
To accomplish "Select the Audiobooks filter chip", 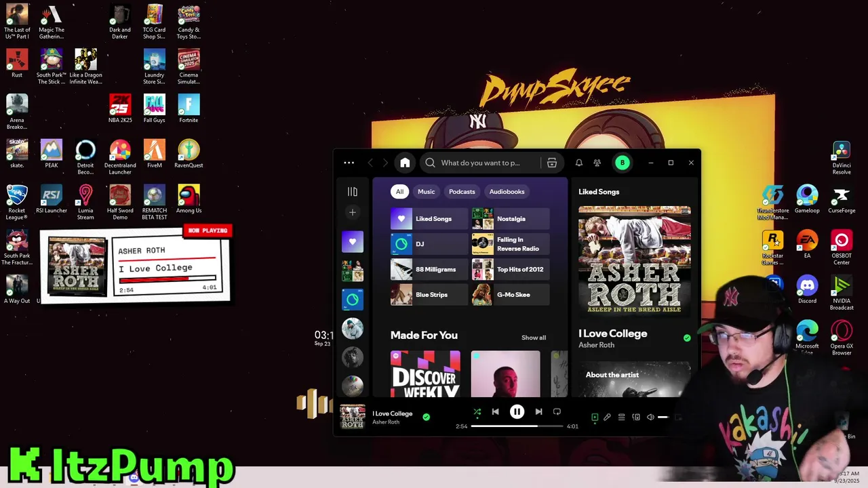I will pyautogui.click(x=507, y=192).
